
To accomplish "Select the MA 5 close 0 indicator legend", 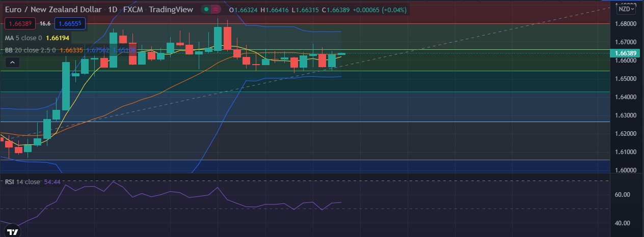I will (x=24, y=38).
